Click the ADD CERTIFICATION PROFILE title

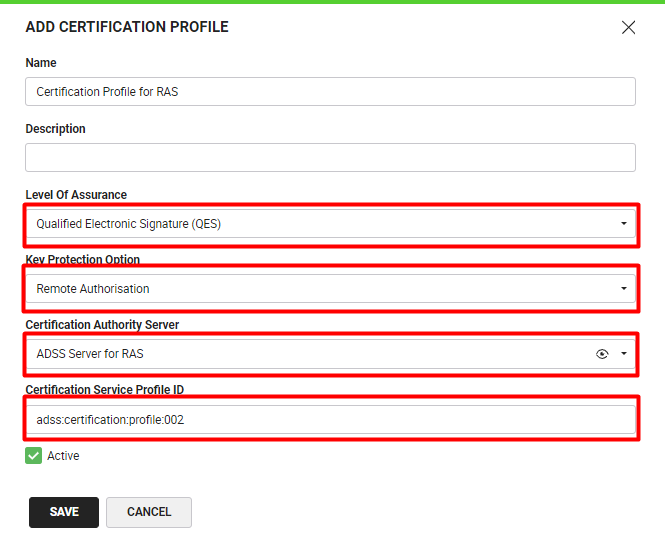point(127,27)
